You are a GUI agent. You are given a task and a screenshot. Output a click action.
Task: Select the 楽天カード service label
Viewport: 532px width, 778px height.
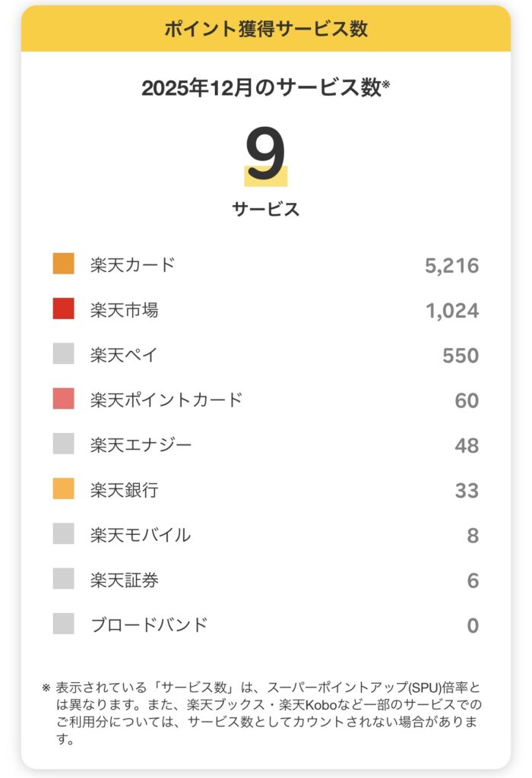132,264
